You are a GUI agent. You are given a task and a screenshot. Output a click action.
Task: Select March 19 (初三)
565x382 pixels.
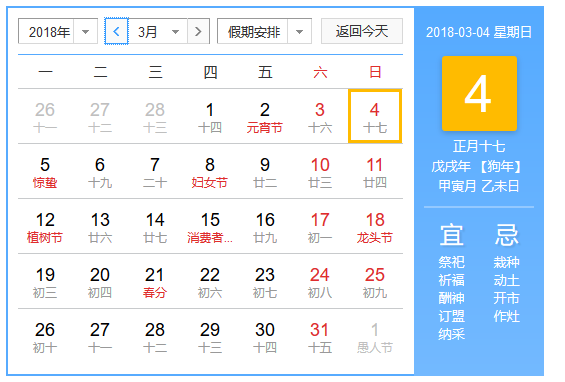45,282
